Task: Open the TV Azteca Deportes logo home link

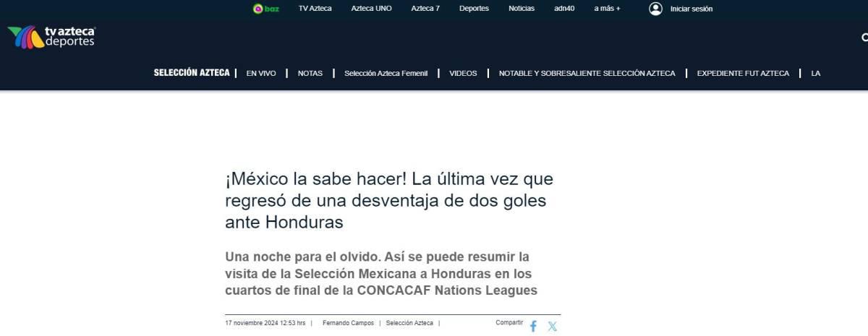Action: click(52, 37)
